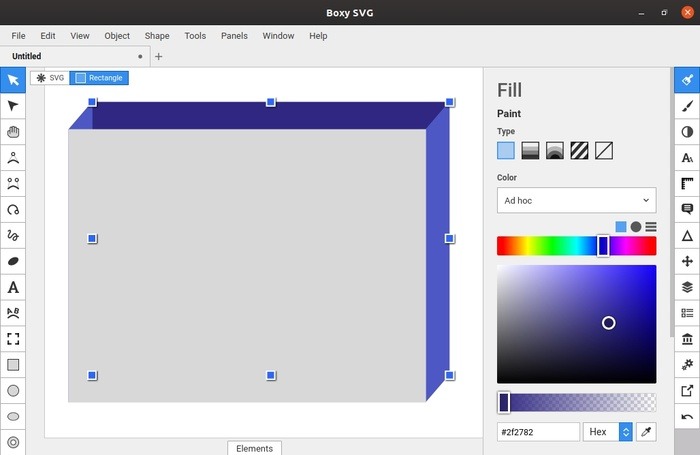Pick color with the eyedropper

(x=646, y=432)
